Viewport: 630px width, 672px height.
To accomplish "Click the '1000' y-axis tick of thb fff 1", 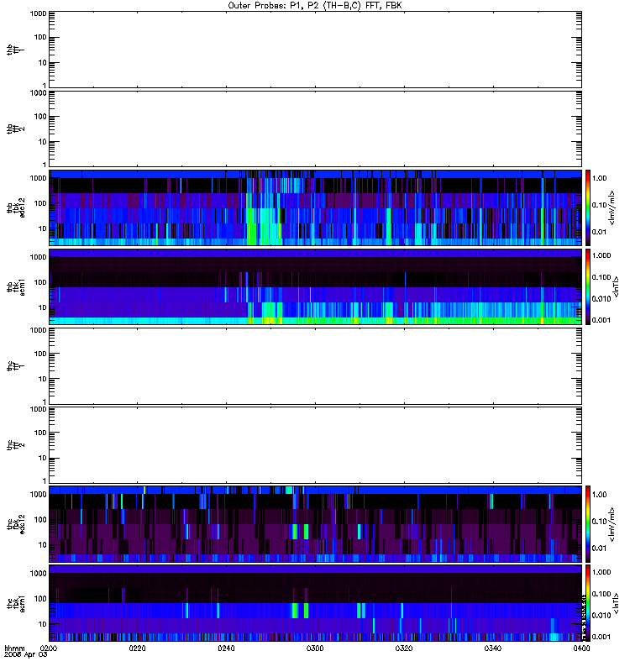I will 38,13.
